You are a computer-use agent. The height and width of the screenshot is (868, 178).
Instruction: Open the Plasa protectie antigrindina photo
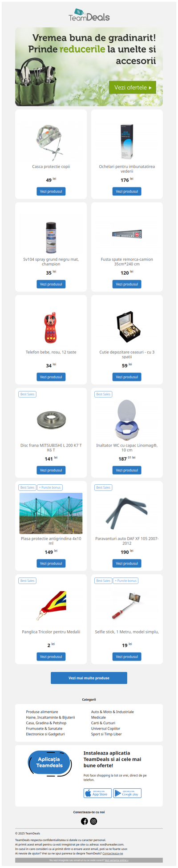(51, 513)
